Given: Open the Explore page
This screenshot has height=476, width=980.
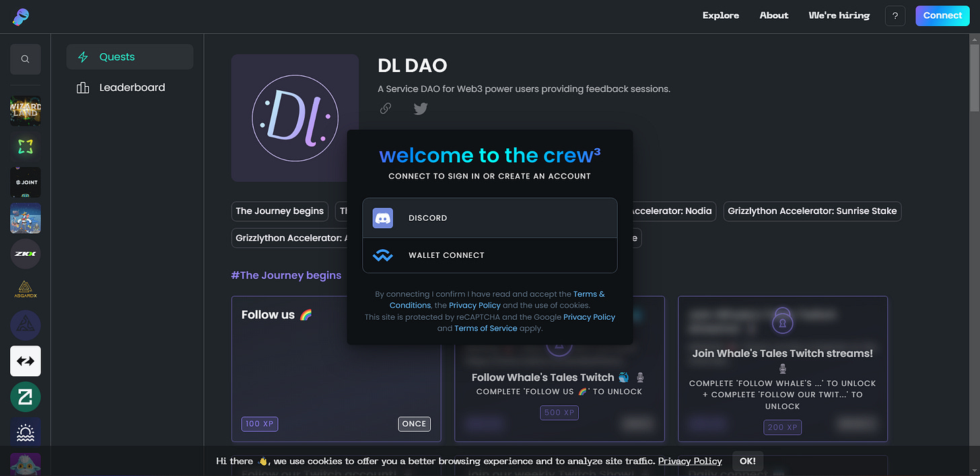Looking at the screenshot, I should click(721, 15).
